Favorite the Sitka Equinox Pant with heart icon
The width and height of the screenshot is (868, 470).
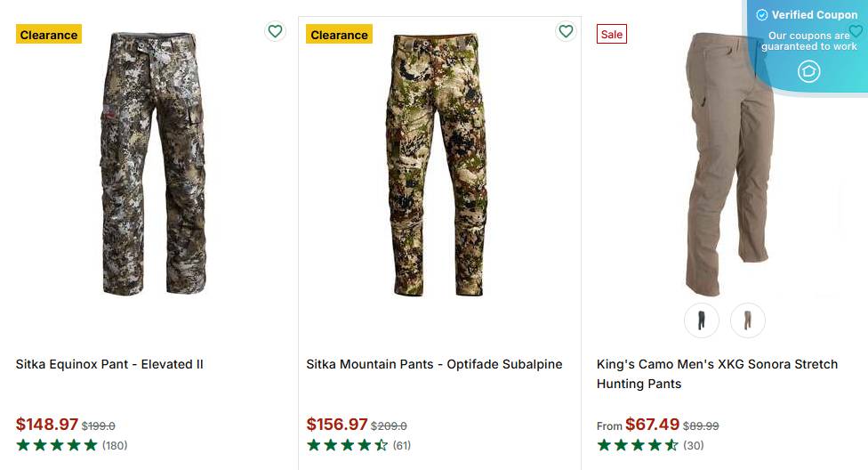click(x=276, y=31)
